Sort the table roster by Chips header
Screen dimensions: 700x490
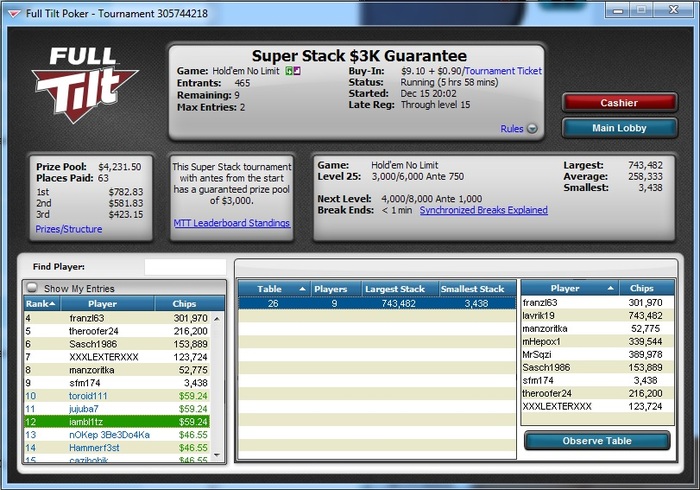coord(647,288)
